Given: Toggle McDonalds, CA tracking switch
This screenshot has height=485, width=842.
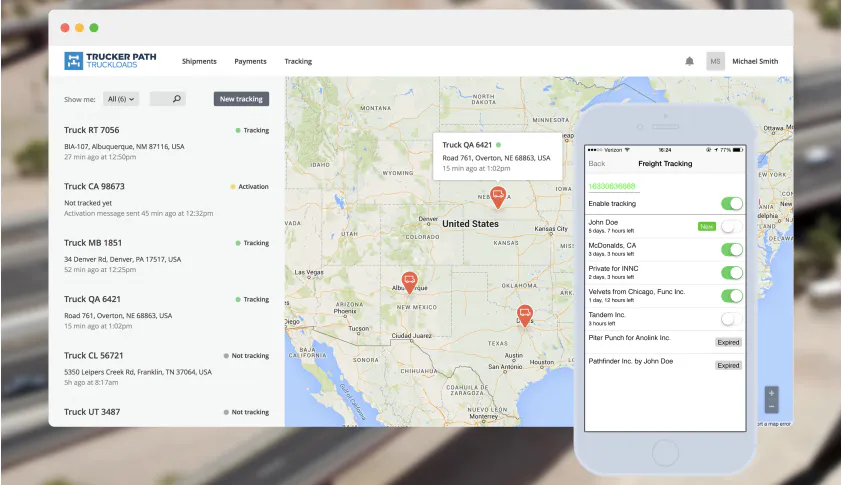Looking at the screenshot, I should point(731,250).
